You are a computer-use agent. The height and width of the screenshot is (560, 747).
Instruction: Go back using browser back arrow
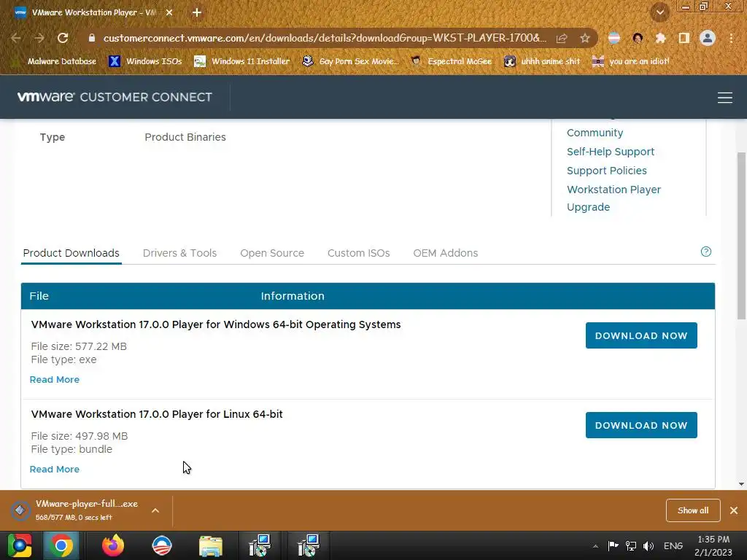tap(16, 38)
